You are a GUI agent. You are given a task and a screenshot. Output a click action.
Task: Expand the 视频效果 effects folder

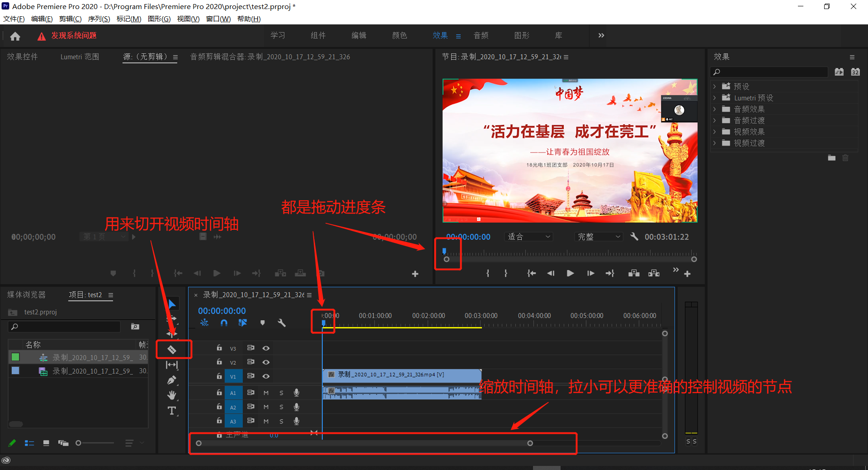[715, 132]
